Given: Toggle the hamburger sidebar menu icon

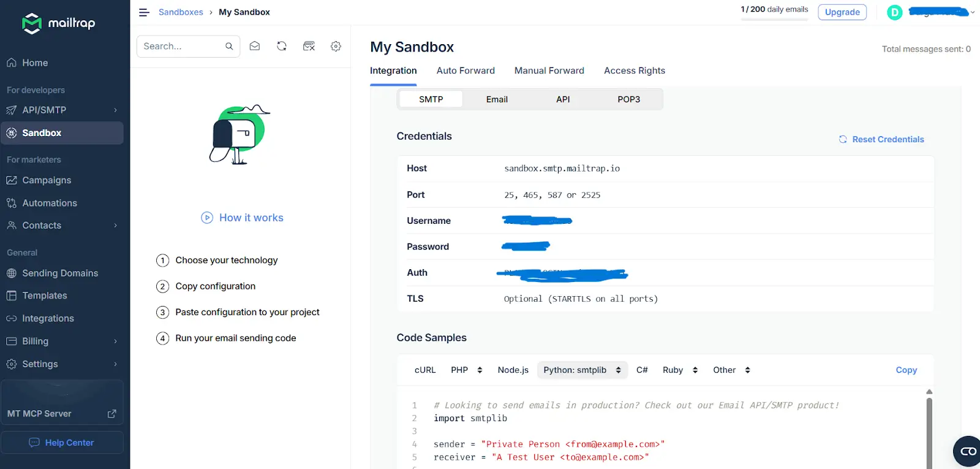Looking at the screenshot, I should pyautogui.click(x=144, y=12).
